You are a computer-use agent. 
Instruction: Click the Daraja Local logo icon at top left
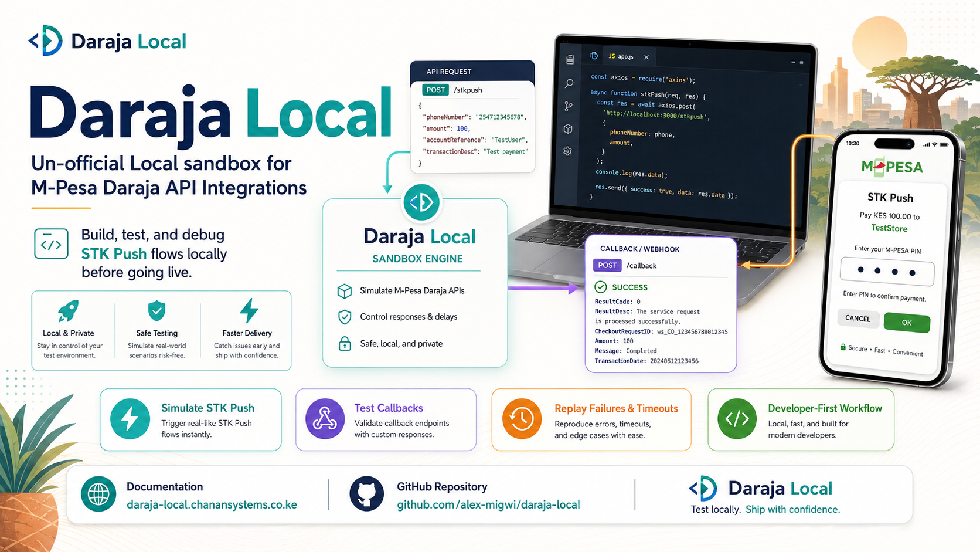46,40
